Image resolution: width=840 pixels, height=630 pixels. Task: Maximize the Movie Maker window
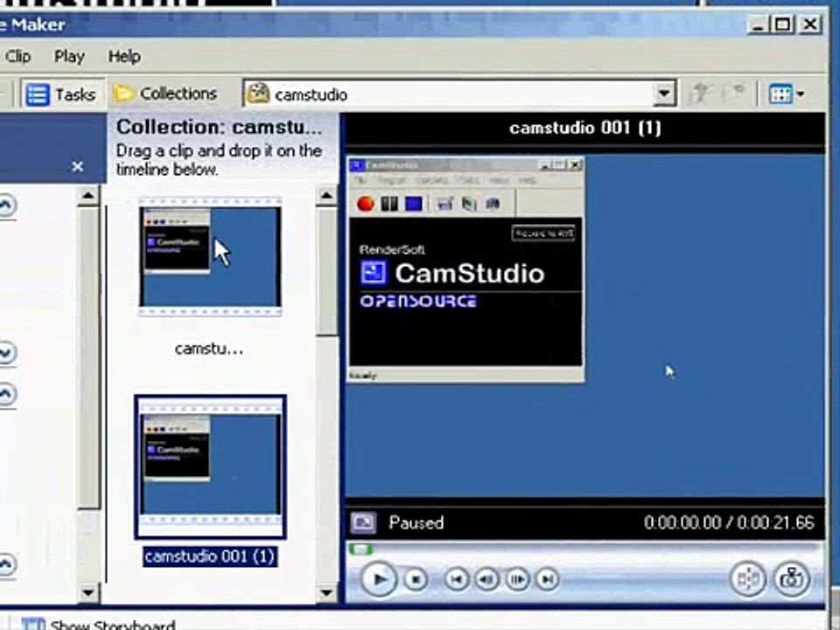782,24
